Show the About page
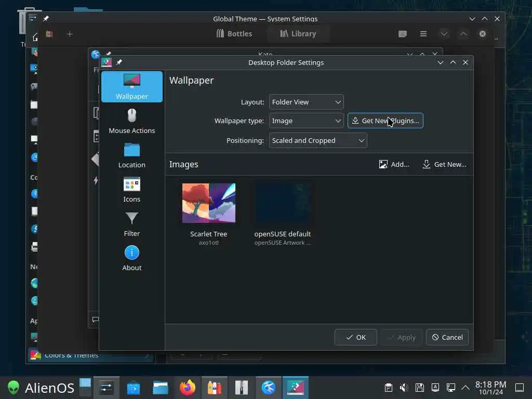Viewport: 532px width, 399px height. click(131, 258)
